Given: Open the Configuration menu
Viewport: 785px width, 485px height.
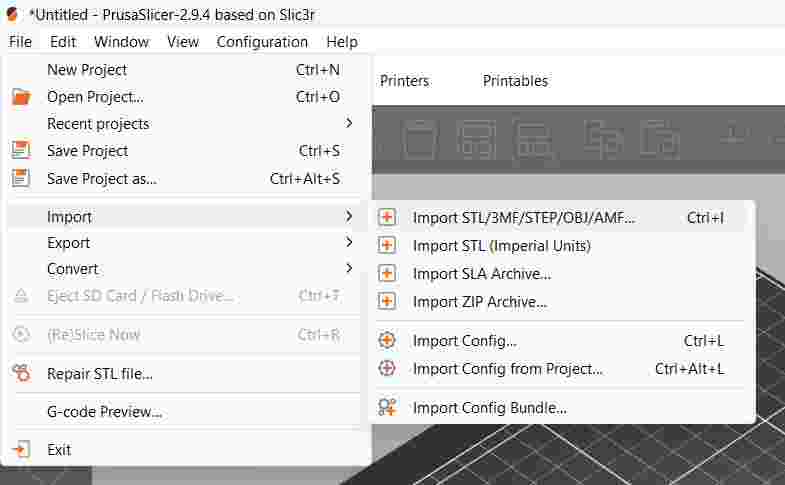Looking at the screenshot, I should 262,42.
